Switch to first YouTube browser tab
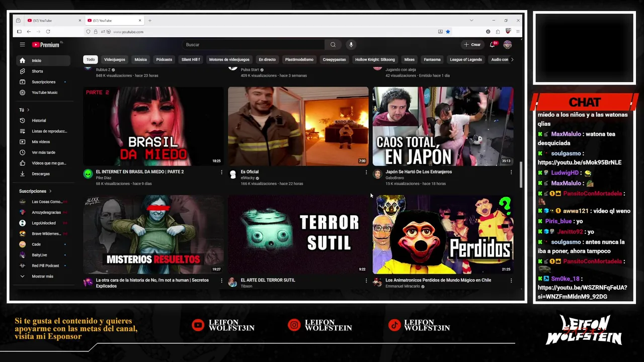The height and width of the screenshot is (362, 644). (54, 21)
